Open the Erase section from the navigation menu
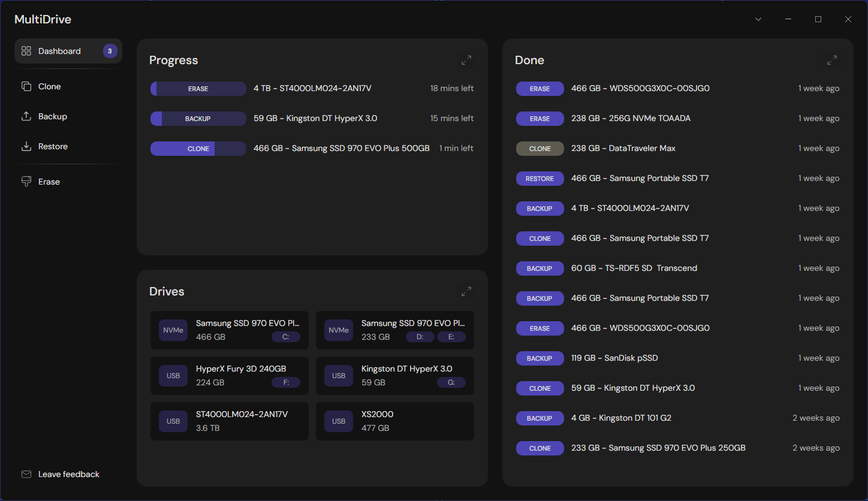Image resolution: width=868 pixels, height=501 pixels. point(49,182)
